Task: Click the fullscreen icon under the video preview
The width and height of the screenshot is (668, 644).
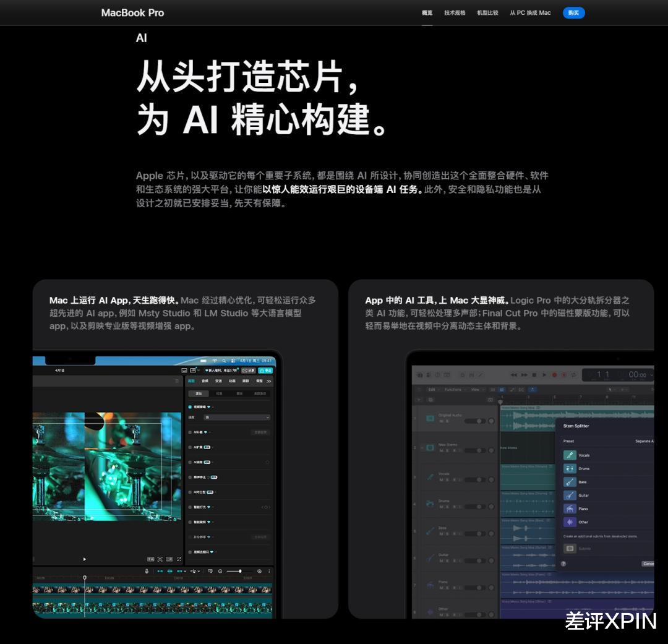Action: [179, 559]
